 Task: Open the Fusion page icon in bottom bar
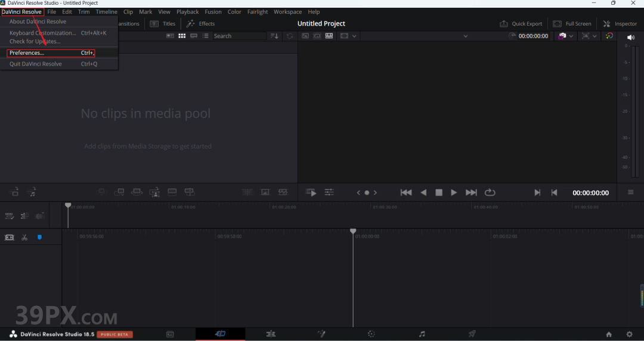(x=321, y=334)
